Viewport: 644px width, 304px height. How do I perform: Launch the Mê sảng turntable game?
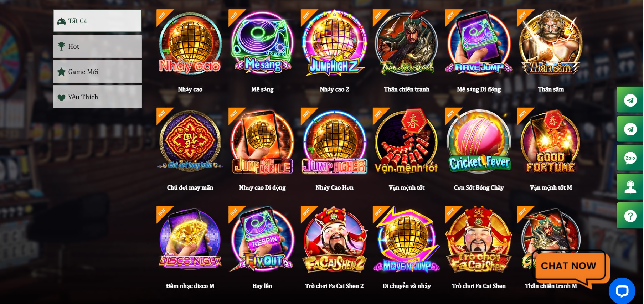(262, 43)
